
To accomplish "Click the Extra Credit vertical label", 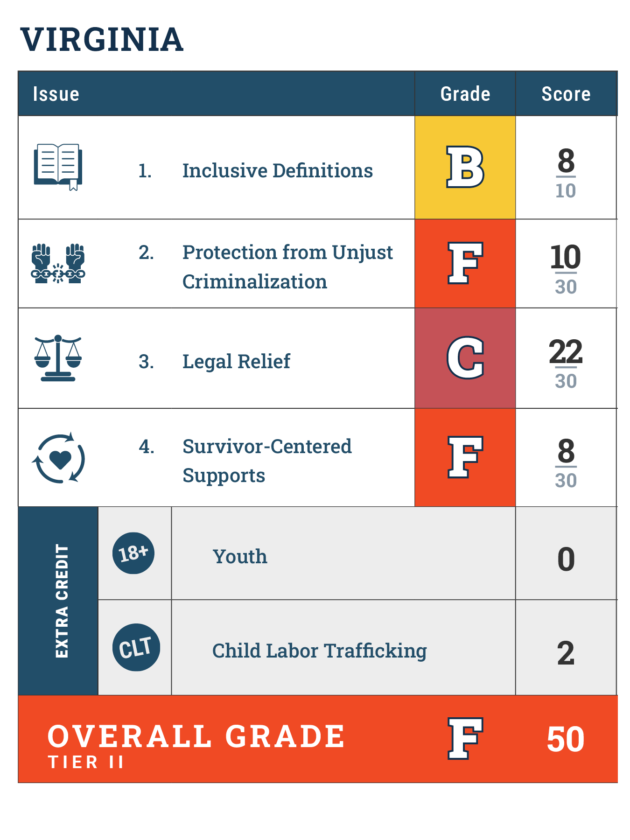I will pos(62,601).
